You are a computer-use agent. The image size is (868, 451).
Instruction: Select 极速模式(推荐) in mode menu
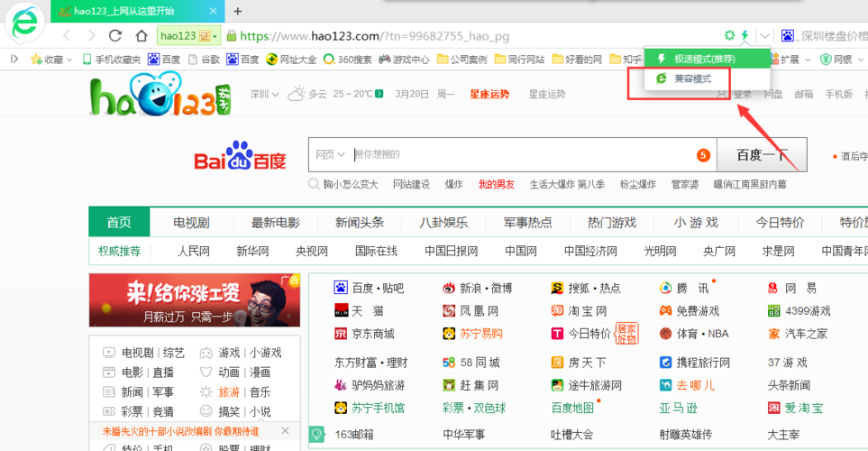click(707, 59)
